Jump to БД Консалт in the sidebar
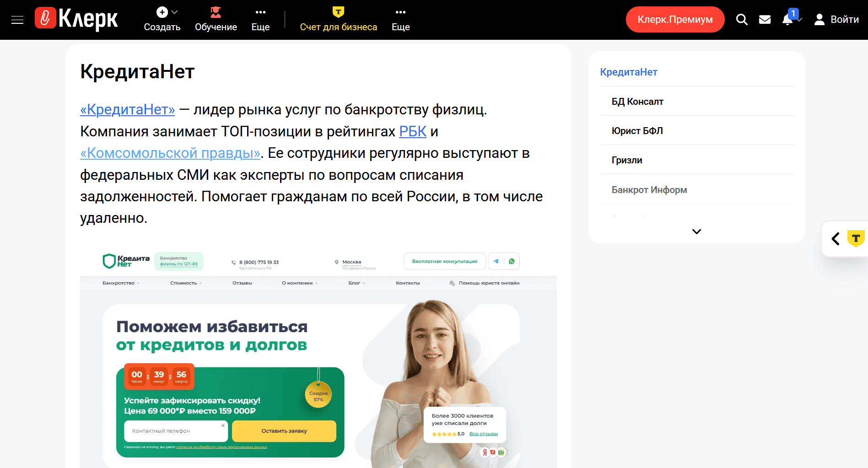Viewport: 868px width, 468px height. [x=637, y=102]
